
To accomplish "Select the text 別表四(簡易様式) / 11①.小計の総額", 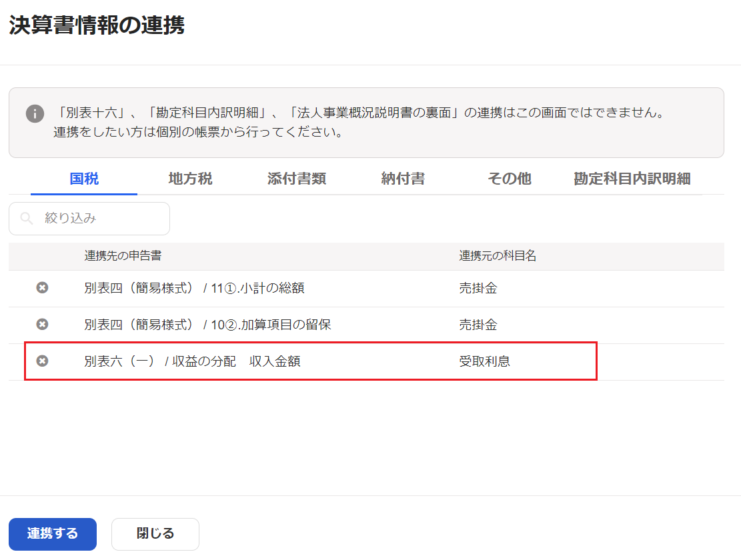I will point(194,288).
